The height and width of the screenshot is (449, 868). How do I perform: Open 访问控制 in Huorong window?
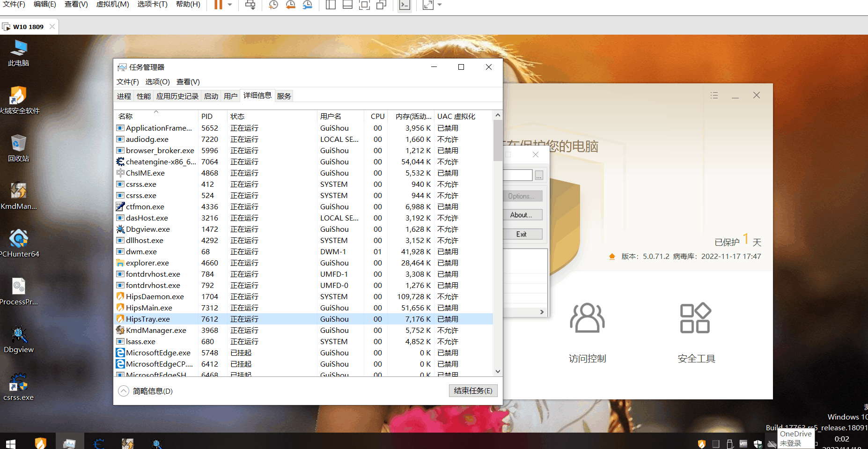tap(587, 333)
